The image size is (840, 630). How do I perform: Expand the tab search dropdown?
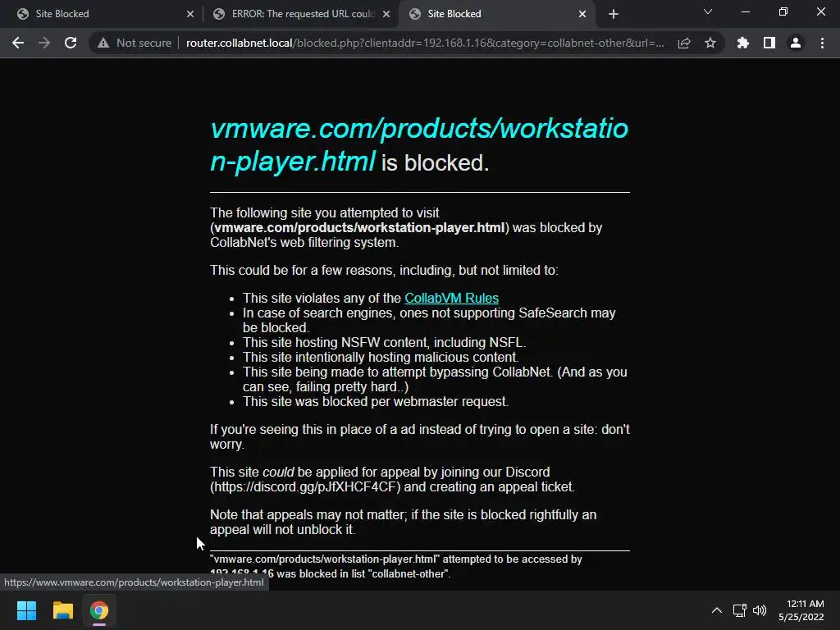click(708, 11)
